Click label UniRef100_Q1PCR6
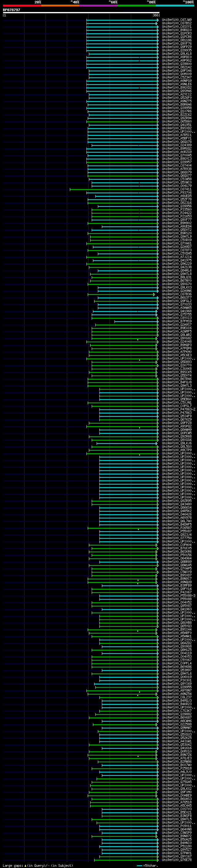The height and width of the screenshot is (868, 197). coord(177,37)
